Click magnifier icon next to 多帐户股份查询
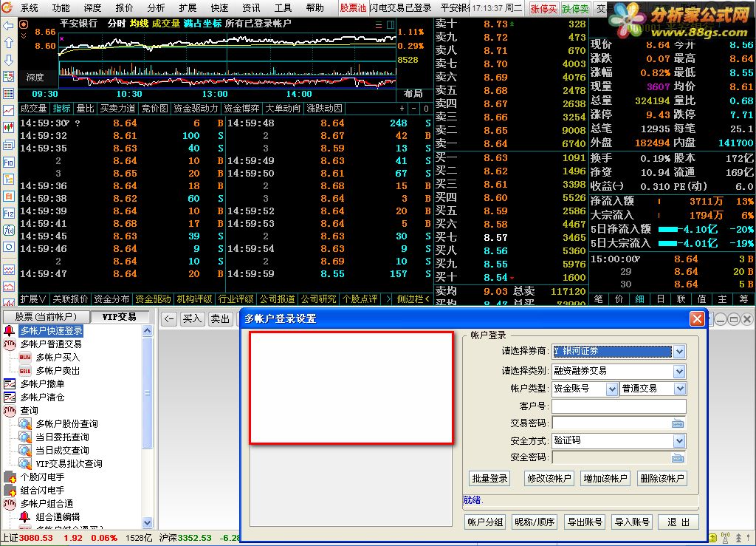This screenshot has width=756, height=546. [x=25, y=424]
